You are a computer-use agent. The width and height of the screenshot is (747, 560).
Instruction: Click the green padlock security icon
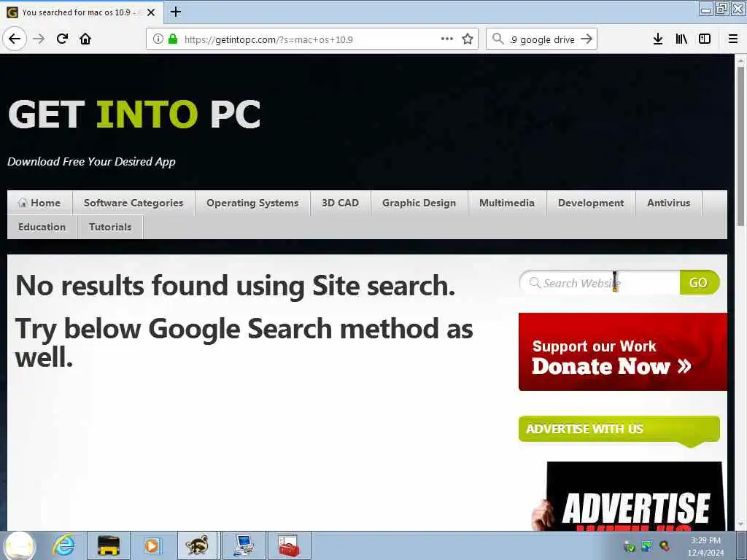pos(172,39)
